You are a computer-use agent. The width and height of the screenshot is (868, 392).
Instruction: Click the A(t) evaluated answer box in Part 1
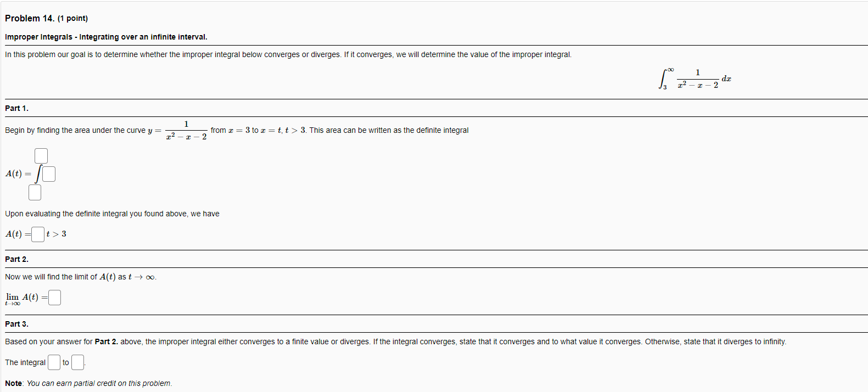coord(37,233)
